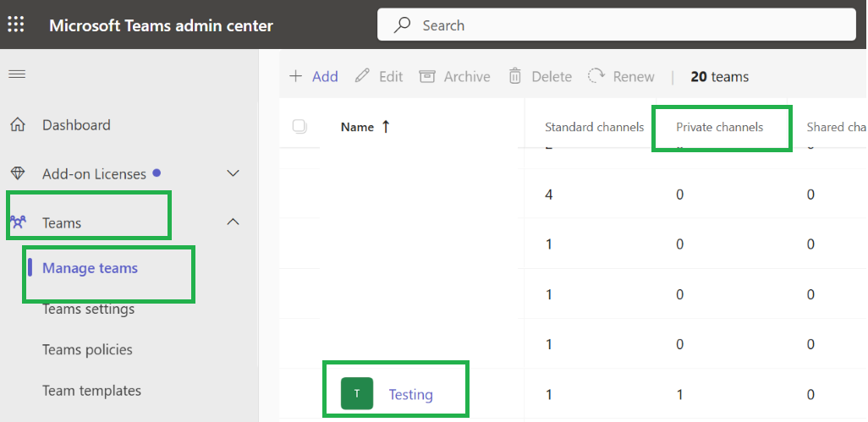Click the Archive button label
This screenshot has width=868, height=422.
tap(467, 76)
